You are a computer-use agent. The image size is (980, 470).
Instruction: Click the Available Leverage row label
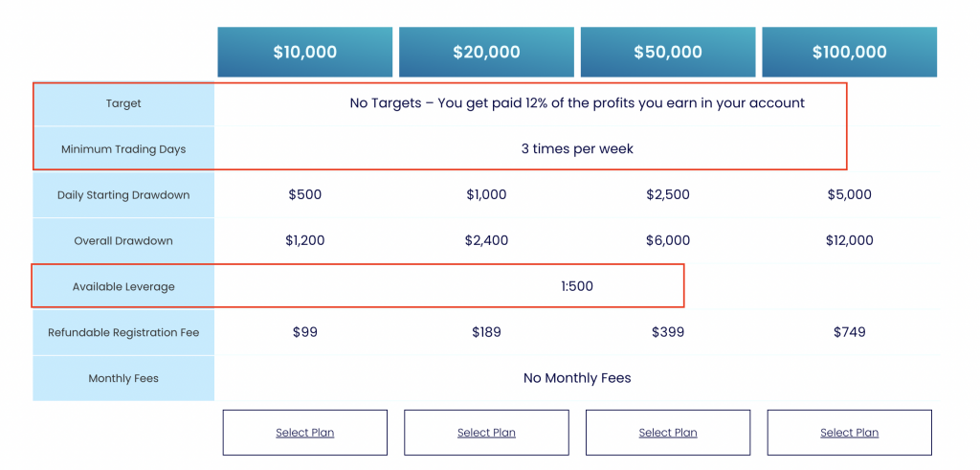tap(123, 287)
